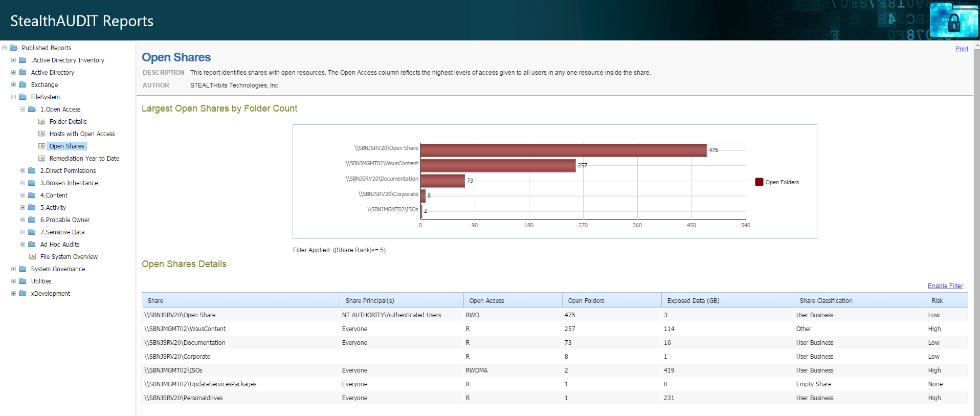Viewport: 980px width, 416px height.
Task: Click the Utilities folder icon
Action: tap(23, 281)
